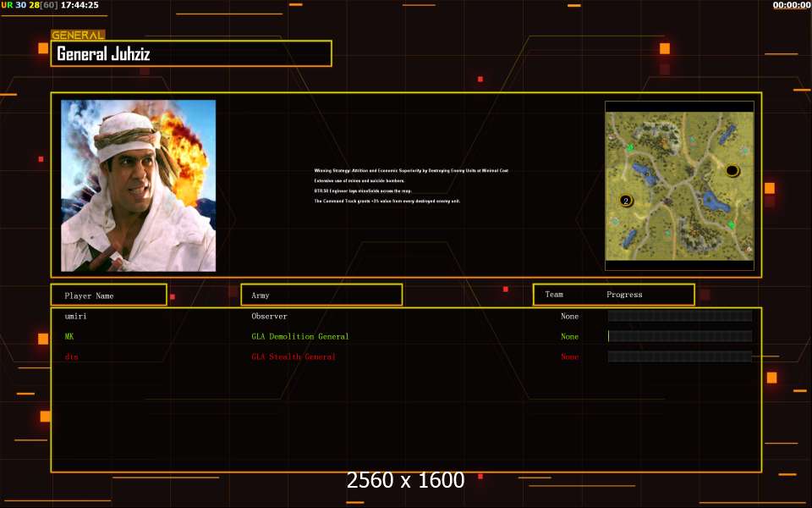
Task: Click the GENERAL label above the name
Action: 78,36
